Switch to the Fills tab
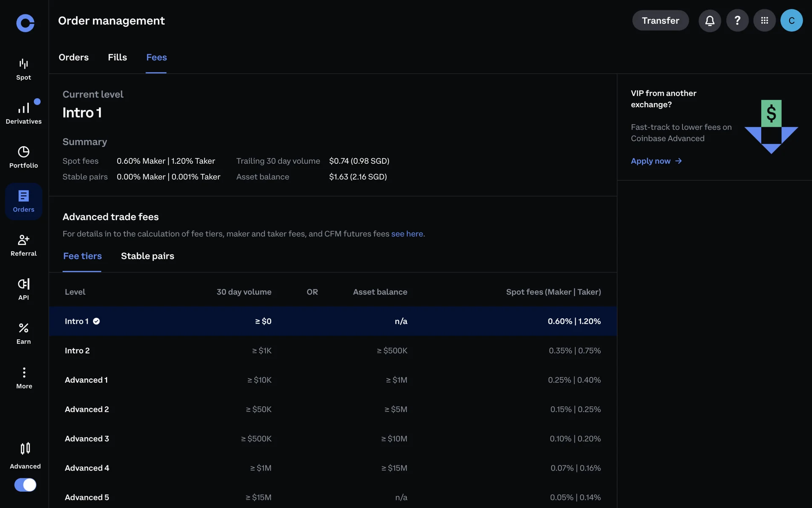812x508 pixels. (x=117, y=57)
